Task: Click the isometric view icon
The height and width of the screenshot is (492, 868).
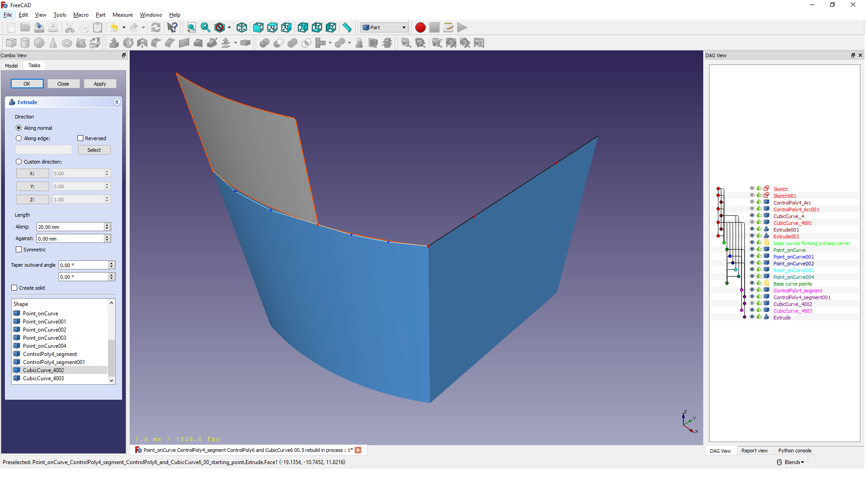Action: (x=242, y=27)
